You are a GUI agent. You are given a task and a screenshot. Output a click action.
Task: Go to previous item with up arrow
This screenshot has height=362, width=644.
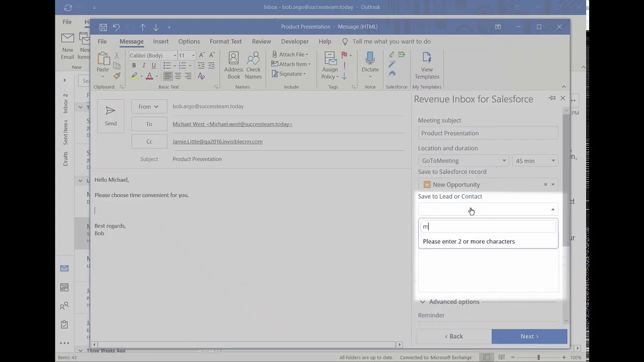142,27
